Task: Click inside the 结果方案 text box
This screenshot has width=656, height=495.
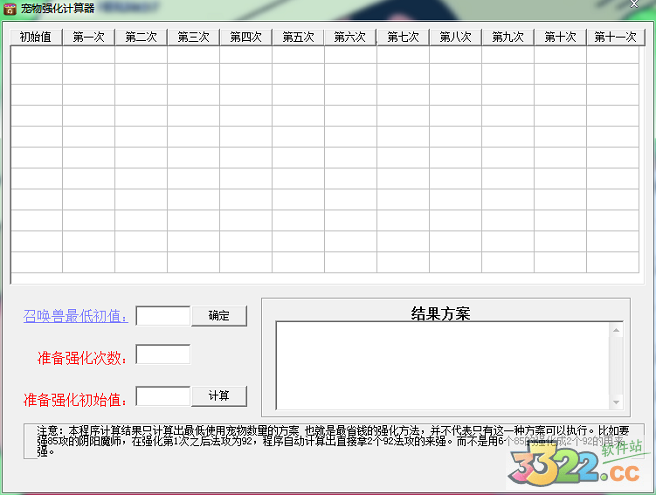Action: point(443,365)
